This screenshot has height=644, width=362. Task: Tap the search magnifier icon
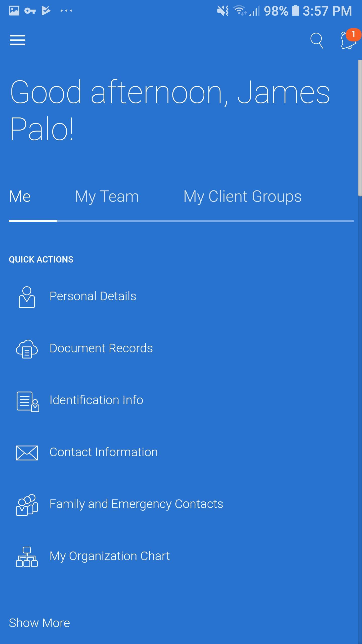(x=316, y=41)
